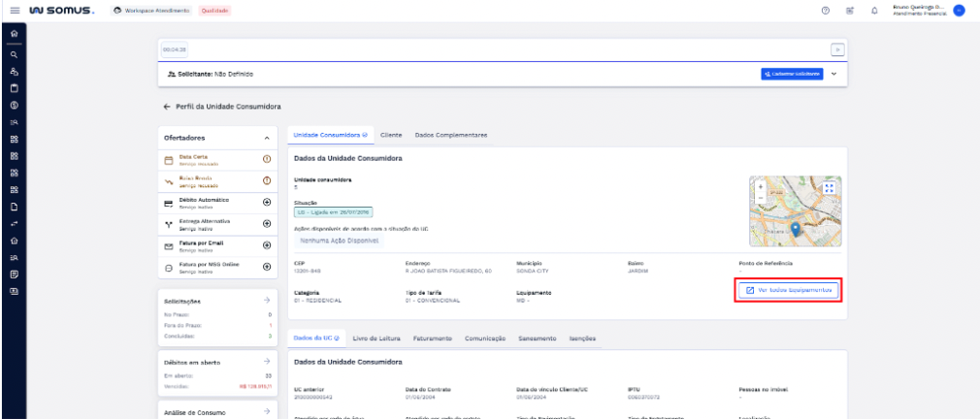Viewport: 980px width, 419px height.
Task: Click the Somus logo
Action: 61,11
